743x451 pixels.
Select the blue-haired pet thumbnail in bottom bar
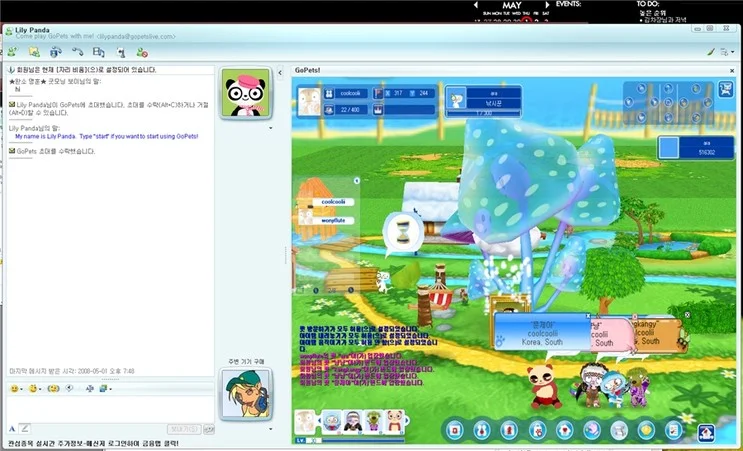point(331,421)
